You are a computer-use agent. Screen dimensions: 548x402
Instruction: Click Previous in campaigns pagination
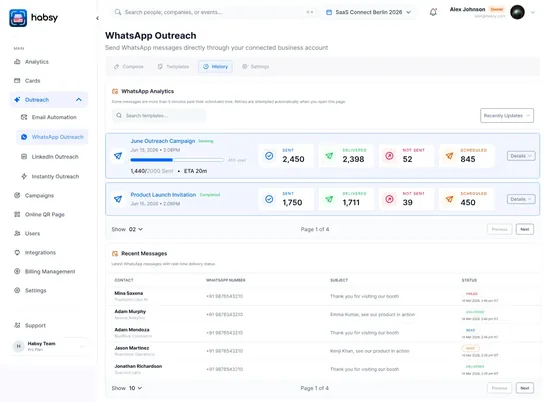click(499, 229)
